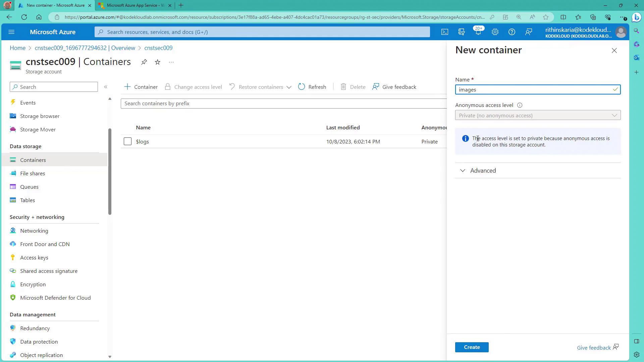Open portal settings gear icon

tap(495, 32)
